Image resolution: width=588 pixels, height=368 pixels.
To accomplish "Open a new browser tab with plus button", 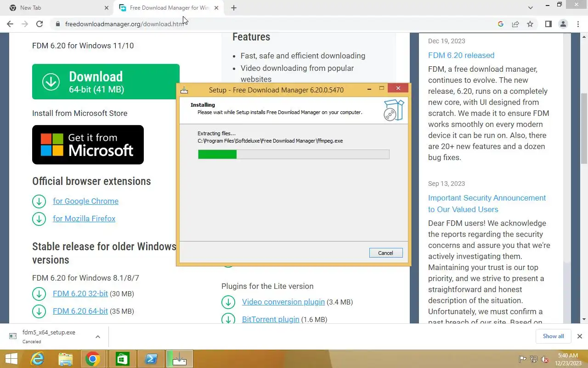I will point(234,8).
